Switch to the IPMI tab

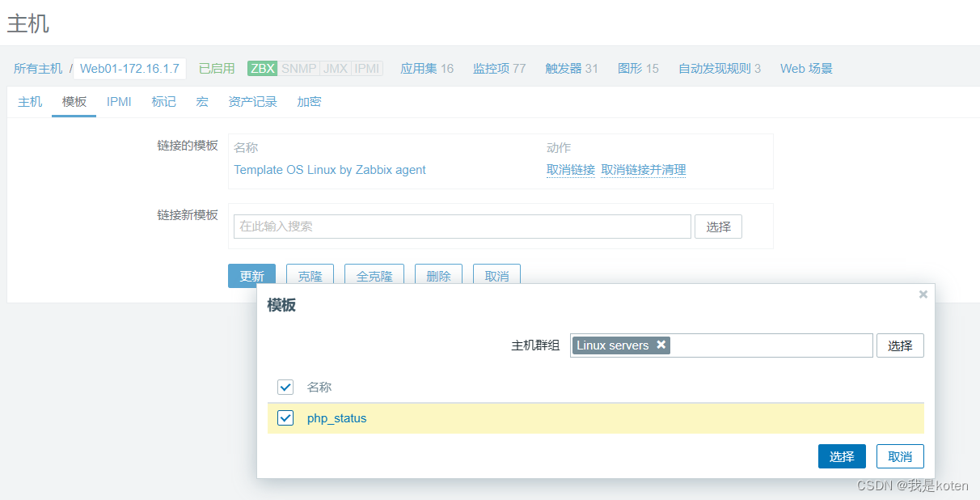click(x=119, y=102)
